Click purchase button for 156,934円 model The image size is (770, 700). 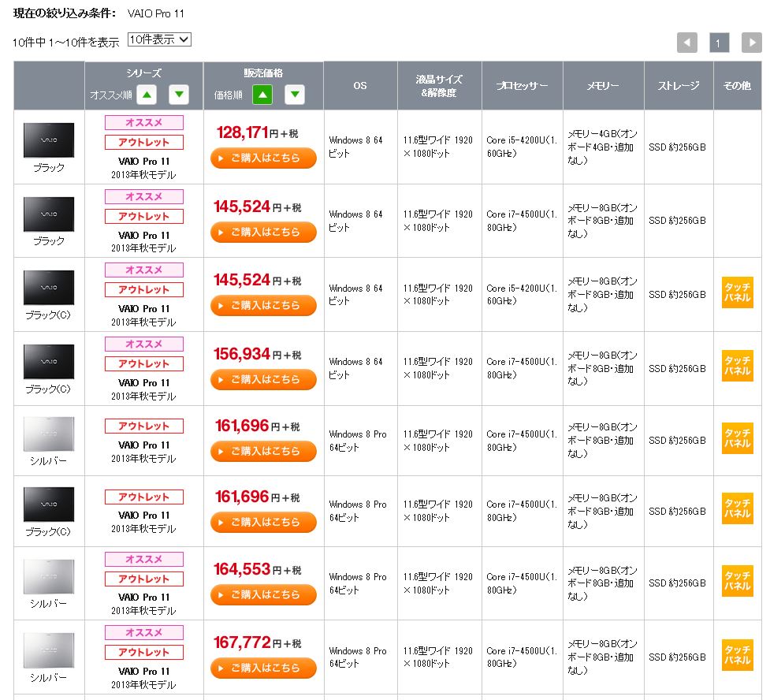[263, 379]
